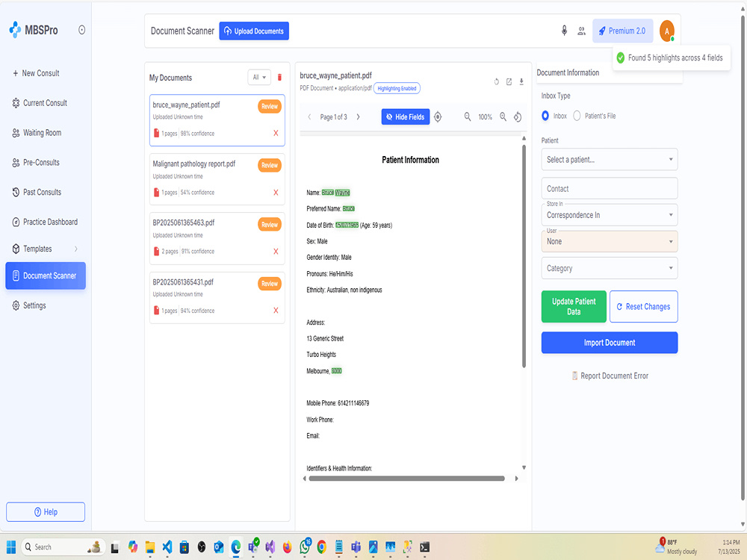Viewport: 747px width, 560px height.
Task: Remove Malignant pathology report.pdf with its red X
Action: [276, 193]
